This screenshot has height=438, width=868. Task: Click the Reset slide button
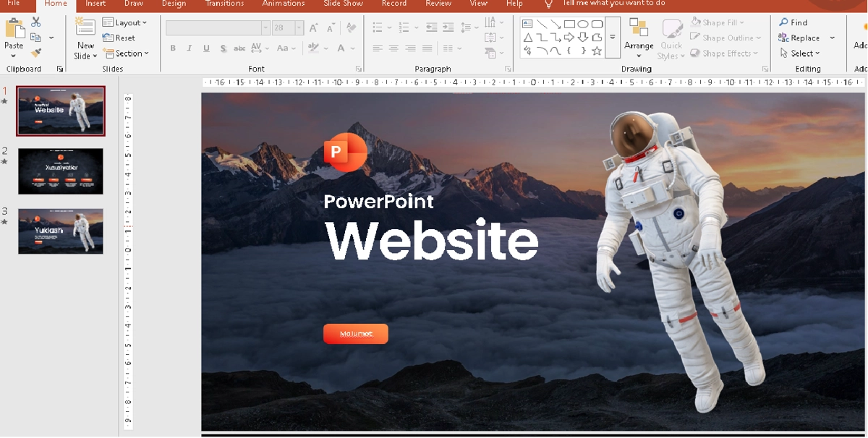click(x=119, y=38)
